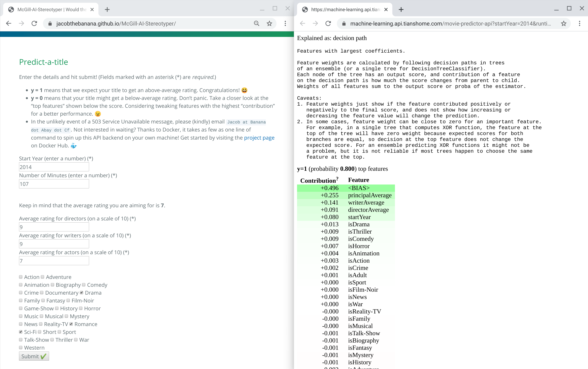588x369 pixels.
Task: Open the project page link
Action: (x=259, y=138)
